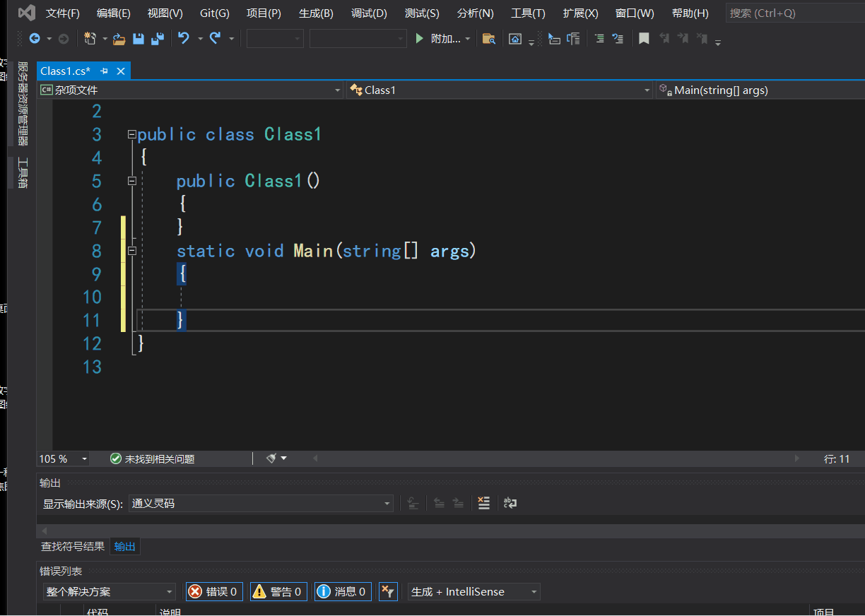Open the 显示输出来源 dropdown showing 通义灵码
Screen dimensions: 865x616
coord(261,504)
